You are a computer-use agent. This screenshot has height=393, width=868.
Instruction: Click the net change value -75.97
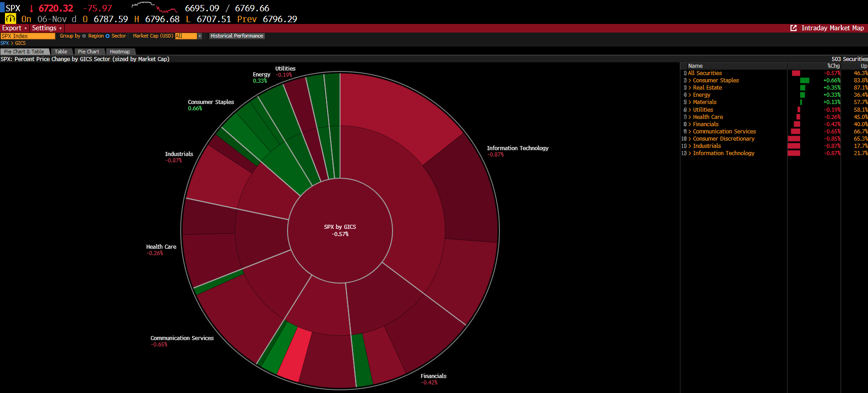(97, 9)
